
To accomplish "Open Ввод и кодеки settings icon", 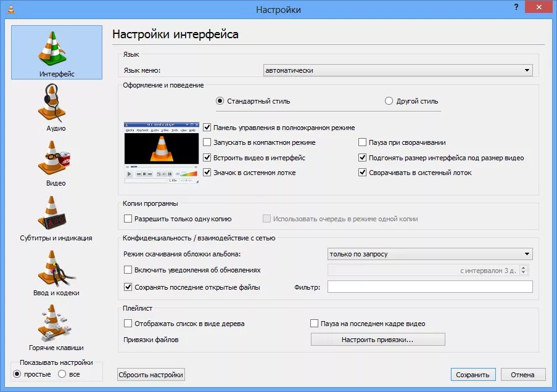I will [x=56, y=268].
